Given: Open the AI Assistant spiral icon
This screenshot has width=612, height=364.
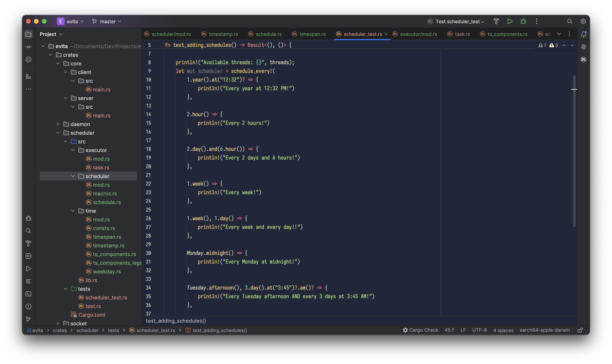Looking at the screenshot, I should pos(584,47).
